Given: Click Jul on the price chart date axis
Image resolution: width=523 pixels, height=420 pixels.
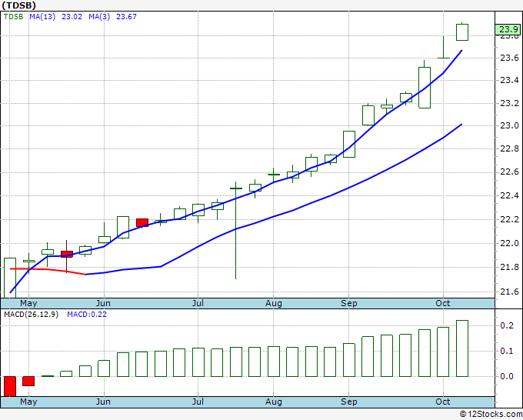Looking at the screenshot, I should [198, 303].
